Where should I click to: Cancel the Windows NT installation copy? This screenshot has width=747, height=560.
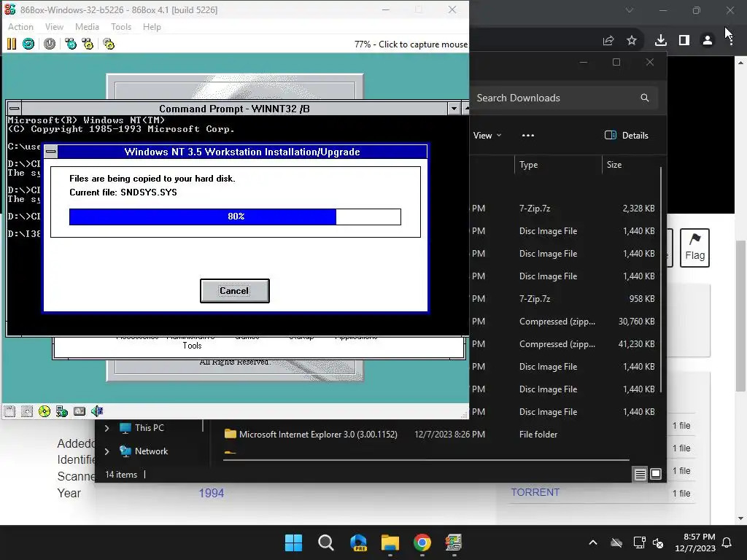234,291
